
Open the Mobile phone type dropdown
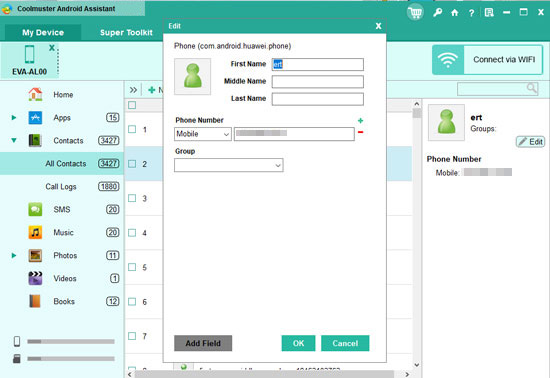[x=203, y=134]
